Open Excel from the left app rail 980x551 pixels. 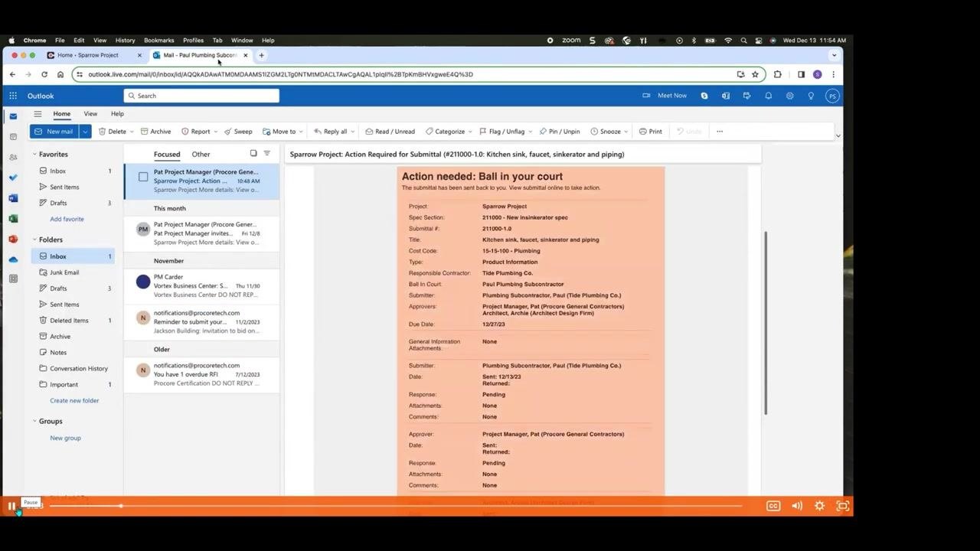[x=13, y=219]
